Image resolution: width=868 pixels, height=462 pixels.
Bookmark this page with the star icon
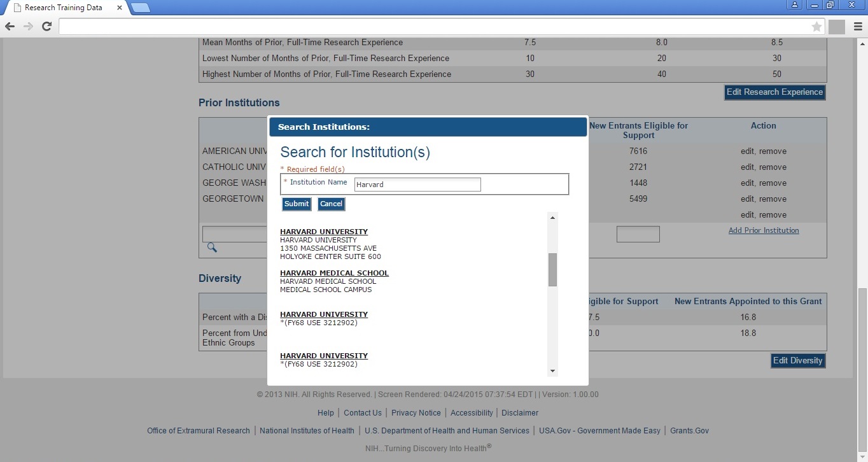816,26
